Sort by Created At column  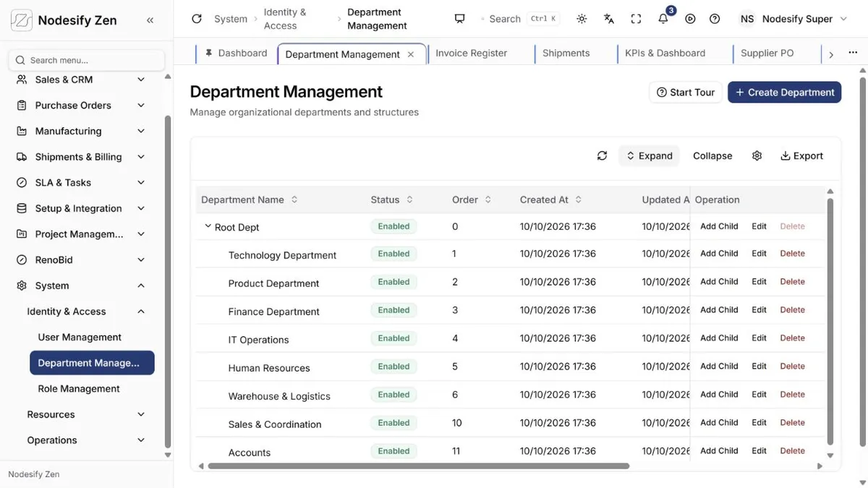[579, 200]
